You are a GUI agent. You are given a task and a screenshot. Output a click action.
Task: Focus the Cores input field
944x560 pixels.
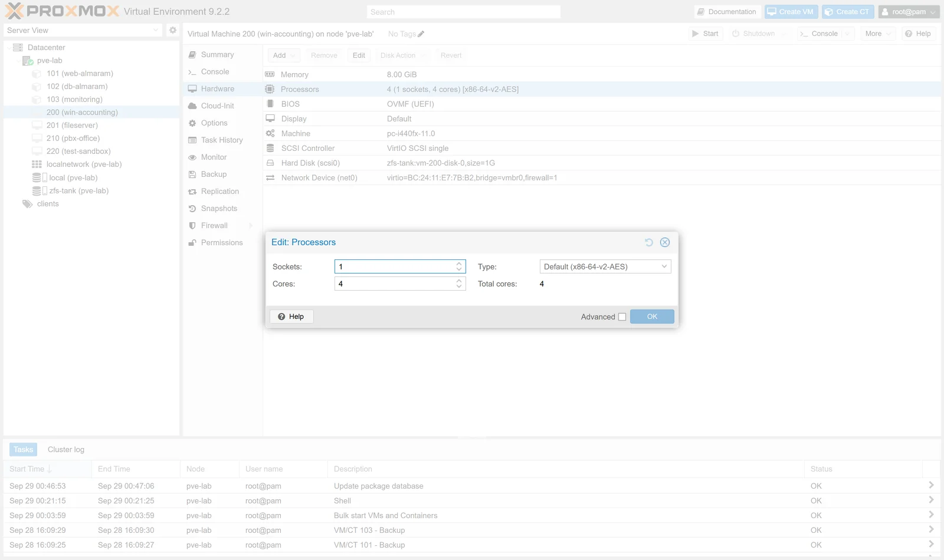tap(395, 284)
